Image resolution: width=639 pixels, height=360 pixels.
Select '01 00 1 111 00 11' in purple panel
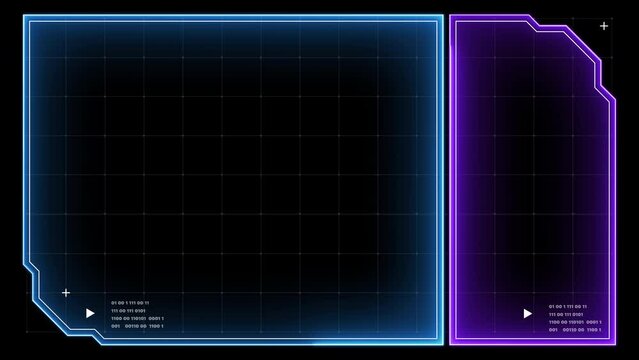coord(568,307)
